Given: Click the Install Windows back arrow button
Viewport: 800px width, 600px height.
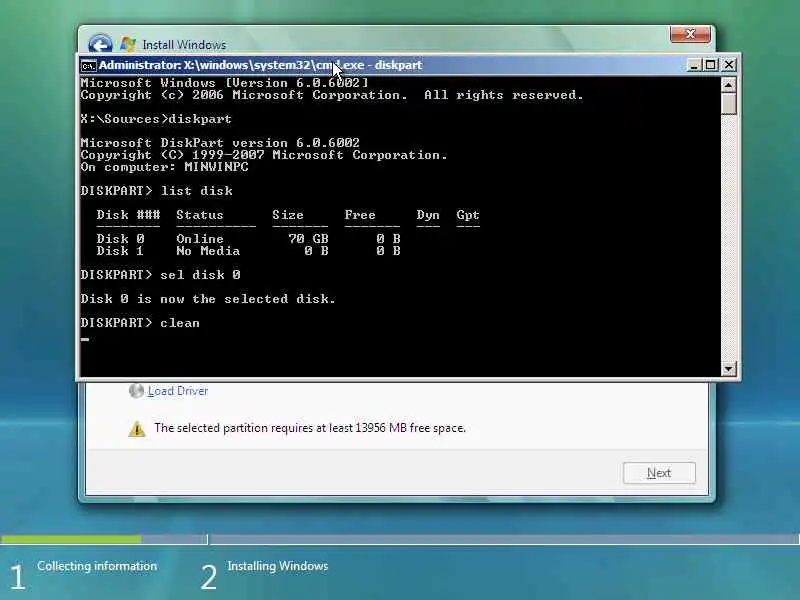Looking at the screenshot, I should click(x=100, y=43).
